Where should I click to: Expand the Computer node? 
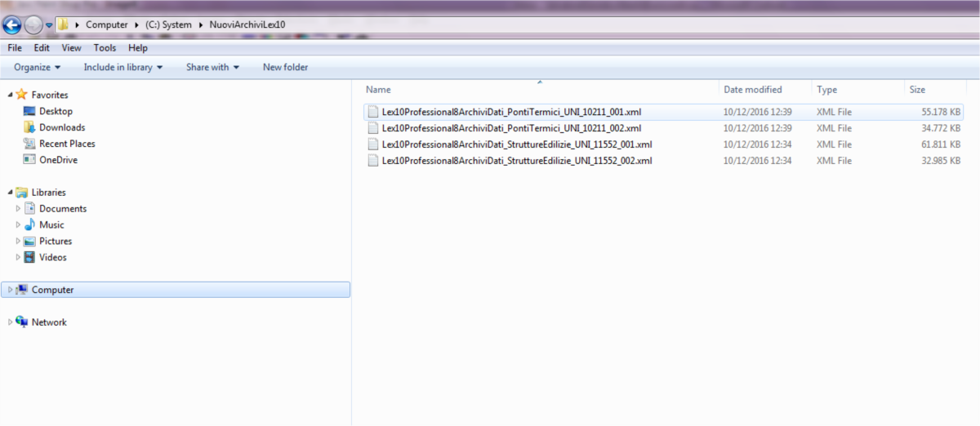(x=11, y=290)
